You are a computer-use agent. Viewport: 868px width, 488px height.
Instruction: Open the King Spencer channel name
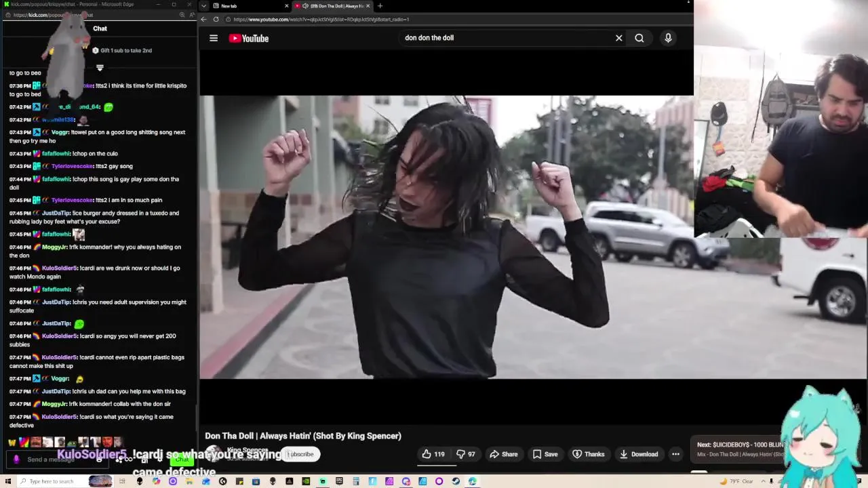tap(247, 450)
